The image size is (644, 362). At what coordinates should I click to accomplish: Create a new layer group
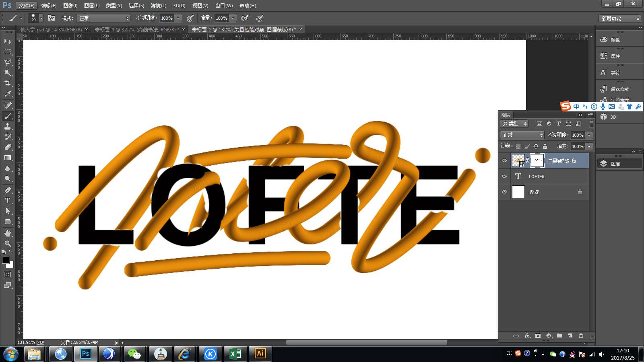pos(559,336)
